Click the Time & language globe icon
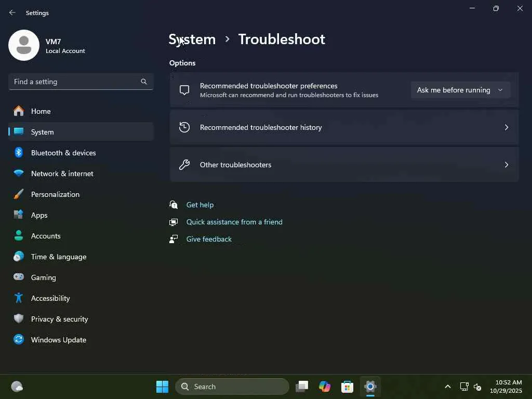 pos(19,256)
